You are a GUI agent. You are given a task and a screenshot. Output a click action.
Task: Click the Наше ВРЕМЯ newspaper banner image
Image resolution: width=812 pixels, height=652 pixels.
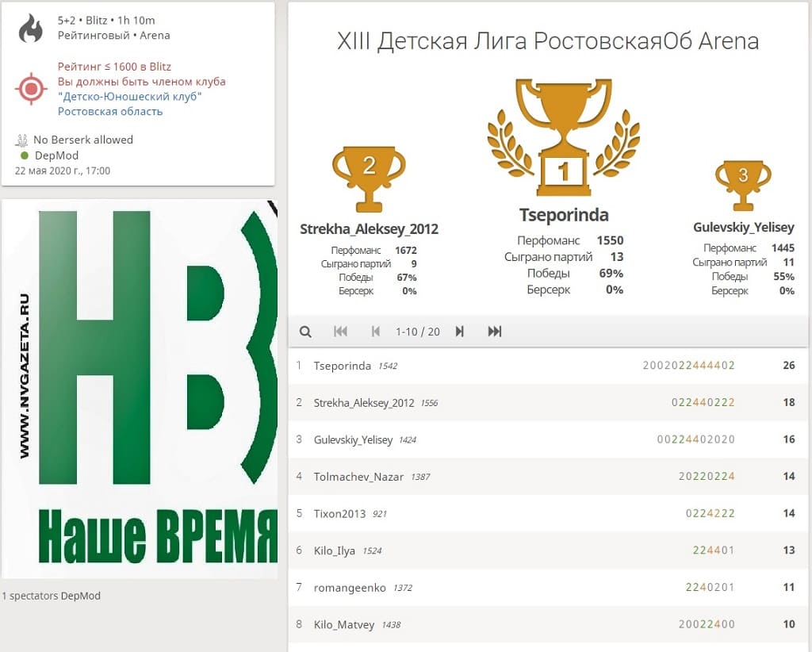click(140, 389)
